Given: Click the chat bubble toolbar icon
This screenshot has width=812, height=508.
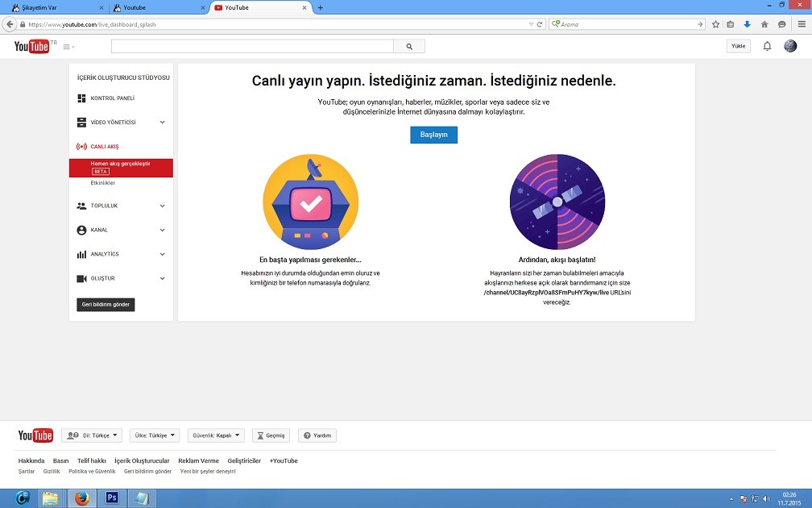Looking at the screenshot, I should tap(781, 24).
